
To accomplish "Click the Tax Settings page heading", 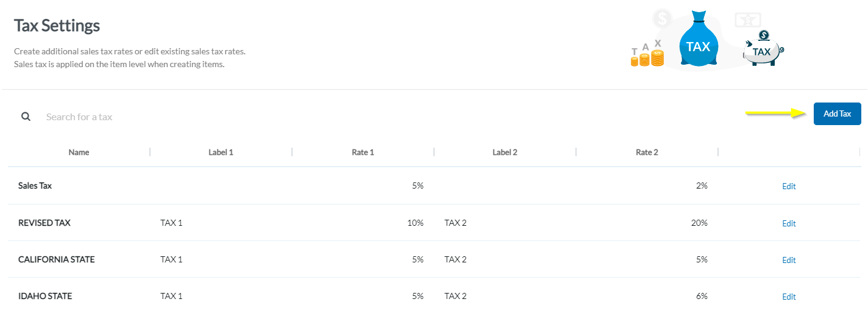I will click(x=57, y=26).
